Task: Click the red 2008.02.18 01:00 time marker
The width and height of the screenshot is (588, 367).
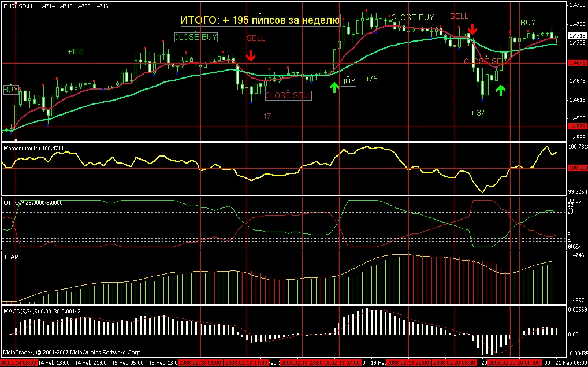Action: [x=200, y=363]
